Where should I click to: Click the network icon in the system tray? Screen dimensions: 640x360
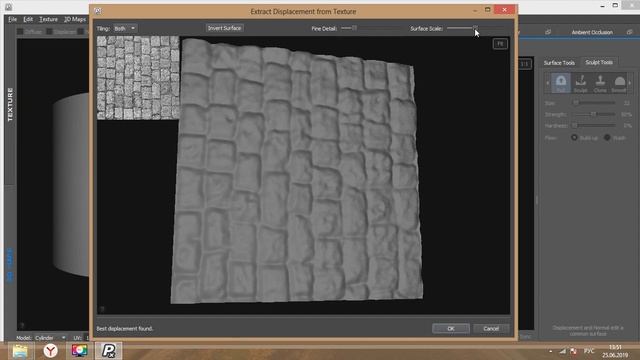pyautogui.click(x=562, y=351)
